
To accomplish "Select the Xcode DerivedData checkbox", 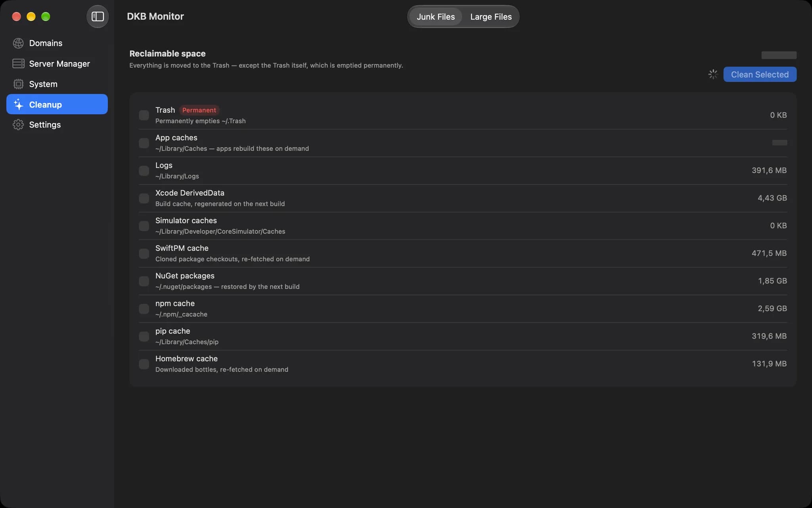I will pyautogui.click(x=144, y=198).
